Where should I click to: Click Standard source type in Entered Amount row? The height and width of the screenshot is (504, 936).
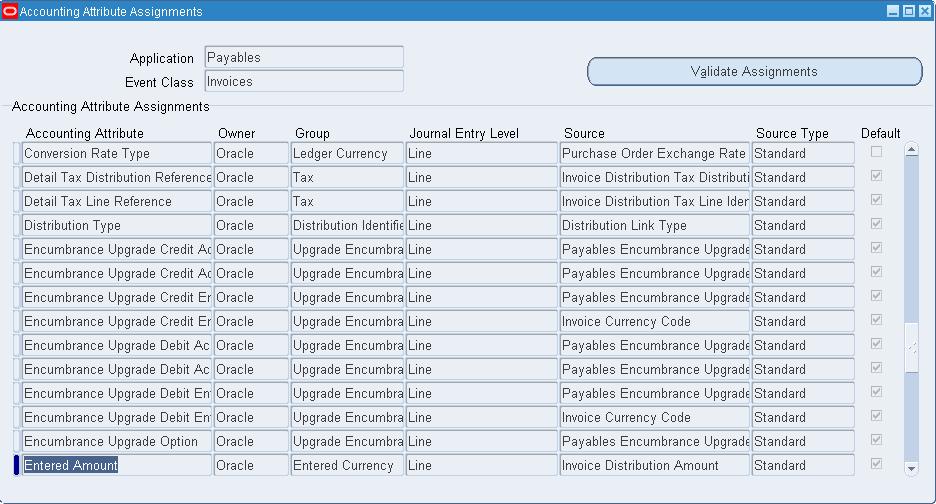click(803, 465)
